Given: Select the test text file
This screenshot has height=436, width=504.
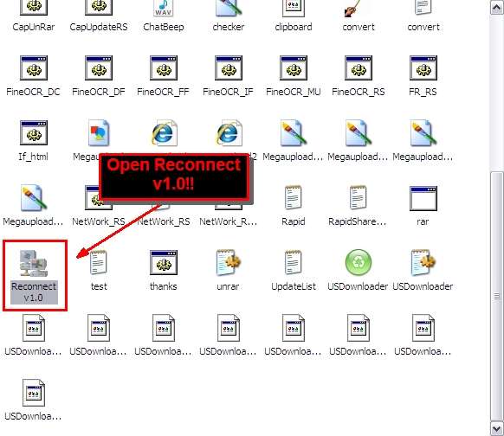Looking at the screenshot, I should [x=99, y=263].
